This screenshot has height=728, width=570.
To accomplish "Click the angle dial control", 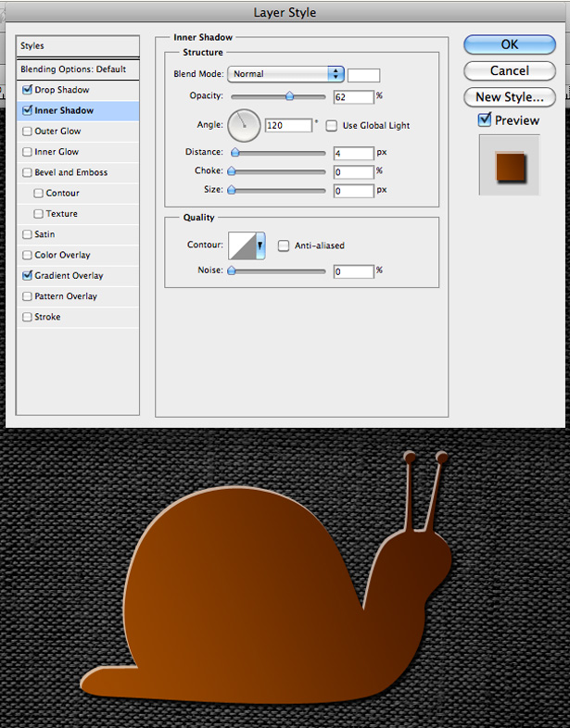I will point(244,125).
